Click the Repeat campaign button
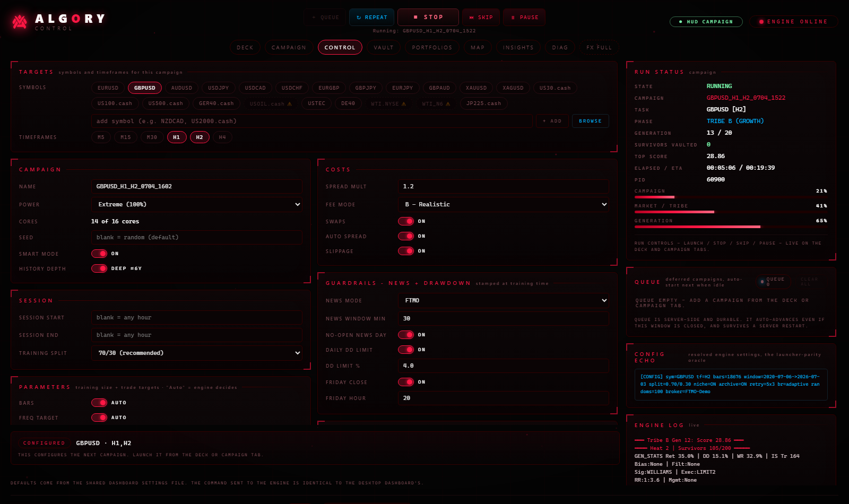This screenshot has height=504, width=849. tap(371, 18)
